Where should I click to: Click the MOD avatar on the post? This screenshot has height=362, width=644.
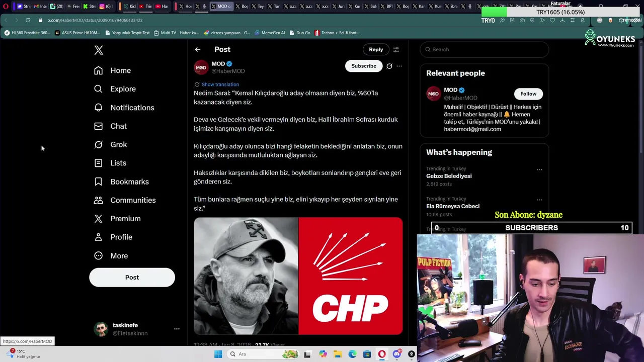[x=201, y=67]
